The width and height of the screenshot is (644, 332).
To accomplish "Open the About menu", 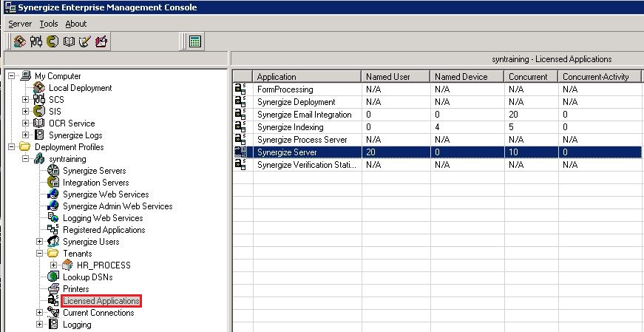I will point(76,24).
